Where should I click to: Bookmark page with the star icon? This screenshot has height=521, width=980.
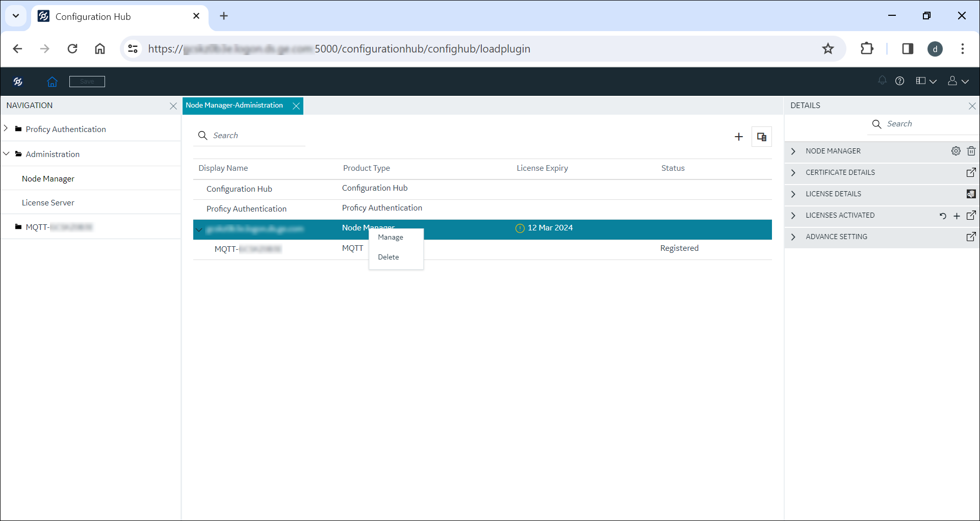tap(828, 49)
